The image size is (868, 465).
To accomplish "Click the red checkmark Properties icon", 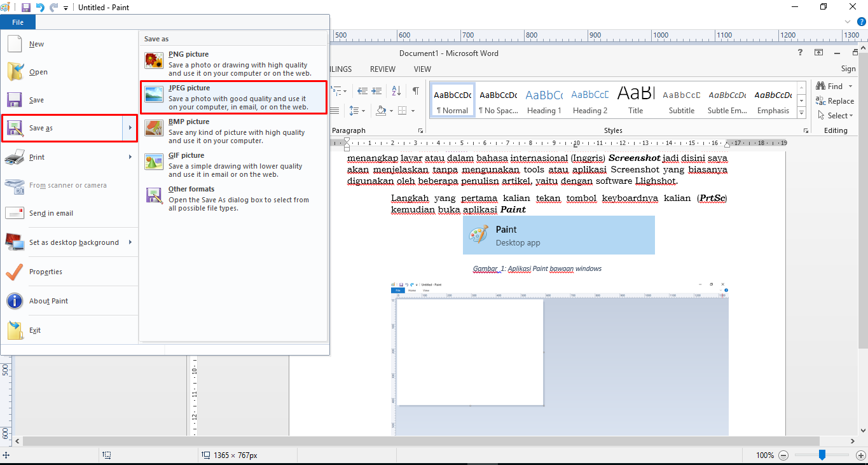I will pos(15,272).
